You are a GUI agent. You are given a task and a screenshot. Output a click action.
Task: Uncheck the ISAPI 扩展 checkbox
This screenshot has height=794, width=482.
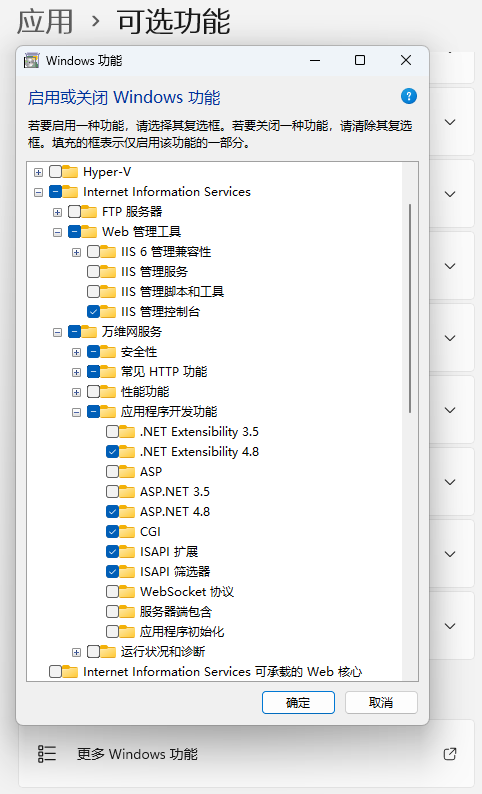tap(112, 551)
